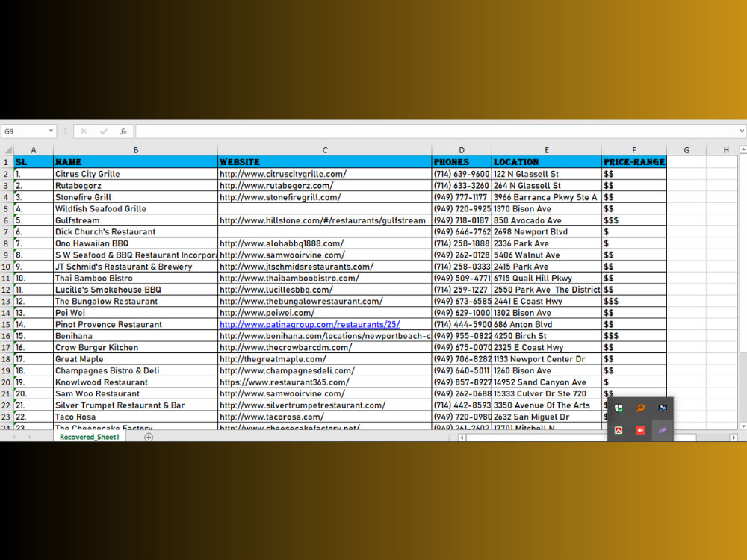Open the display/graphics tray icon

[662, 408]
